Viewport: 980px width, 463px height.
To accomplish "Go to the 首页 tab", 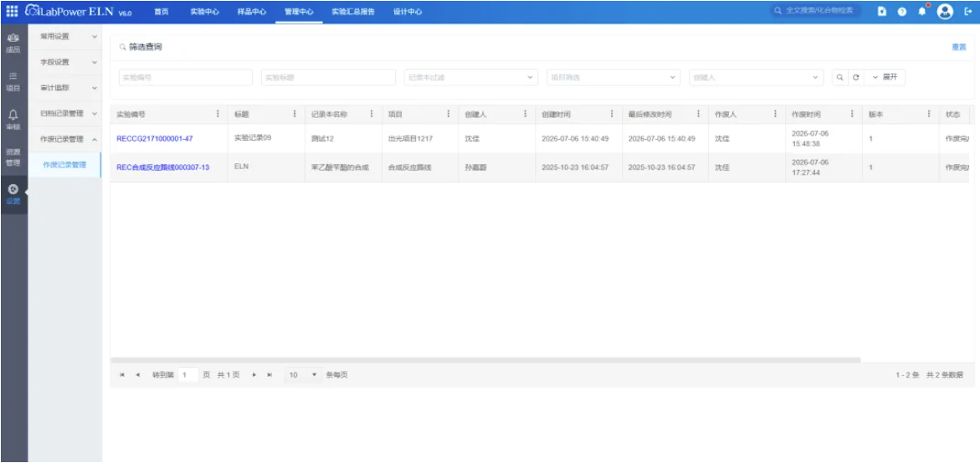I will coord(162,12).
